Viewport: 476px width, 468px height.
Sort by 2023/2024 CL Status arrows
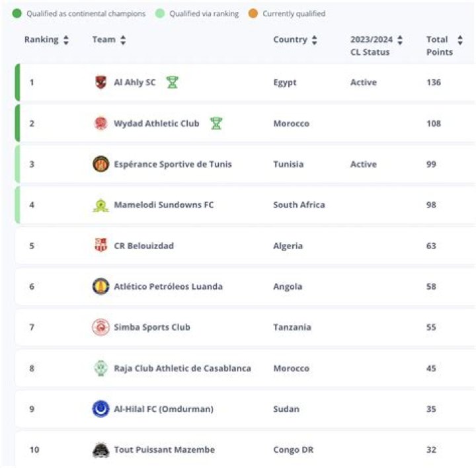coord(400,40)
